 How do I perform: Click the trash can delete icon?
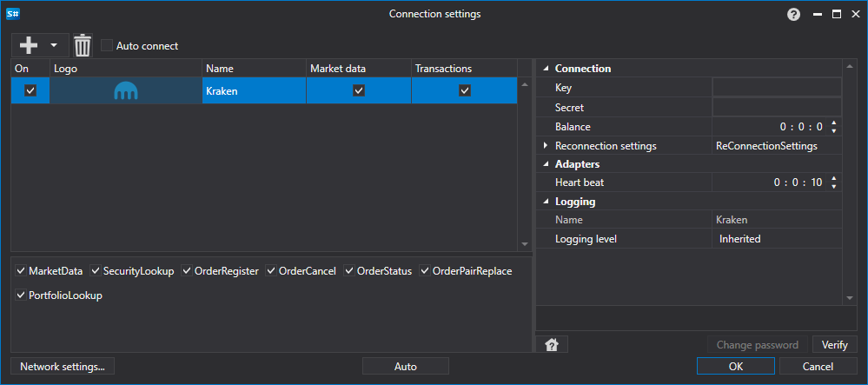click(x=83, y=45)
